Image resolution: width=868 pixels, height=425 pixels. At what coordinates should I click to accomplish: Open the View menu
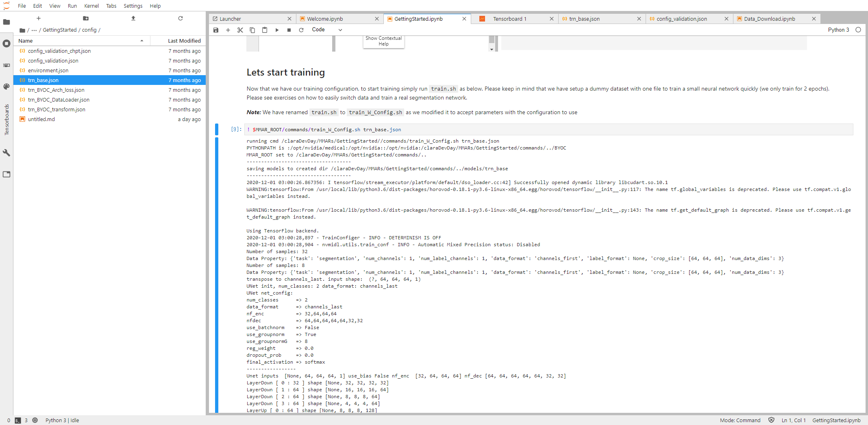click(x=55, y=6)
